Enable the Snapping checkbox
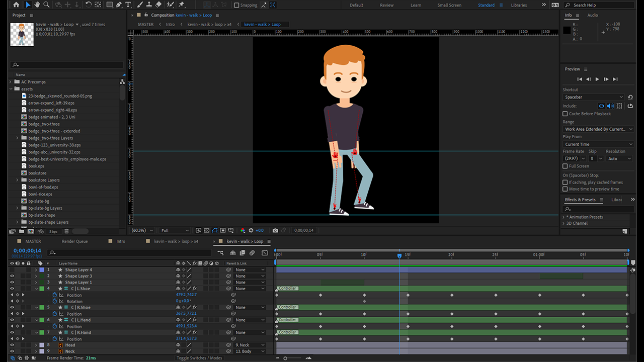This screenshot has width=644, height=362. (237, 5)
